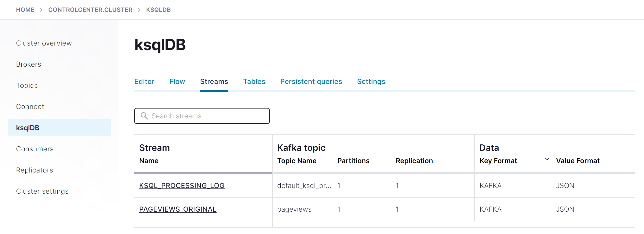Open Cluster settings in the sidebar
Image resolution: width=644 pixels, height=234 pixels.
pos(42,191)
